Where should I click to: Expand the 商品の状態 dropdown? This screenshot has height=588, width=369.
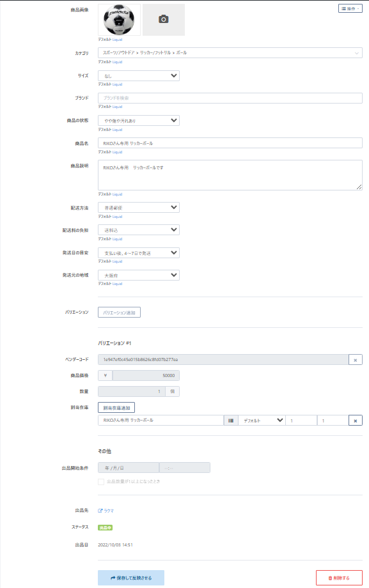point(139,121)
